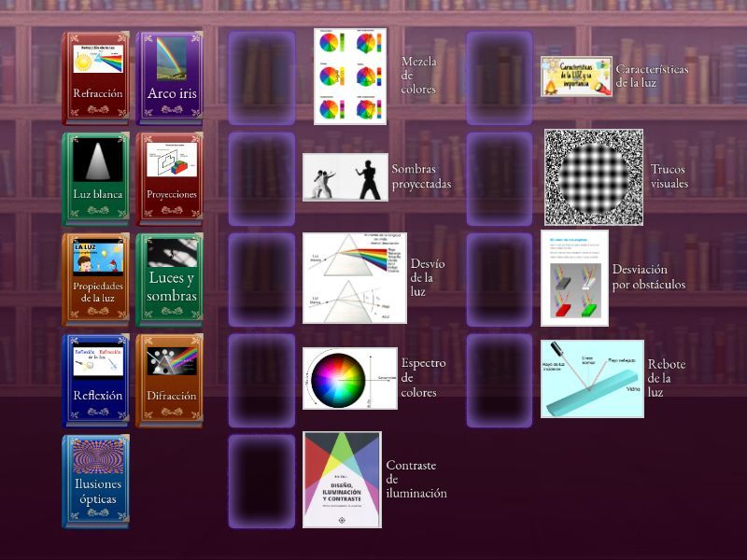Open the Espectro de colores wheel image
The image size is (747, 560).
tap(349, 379)
